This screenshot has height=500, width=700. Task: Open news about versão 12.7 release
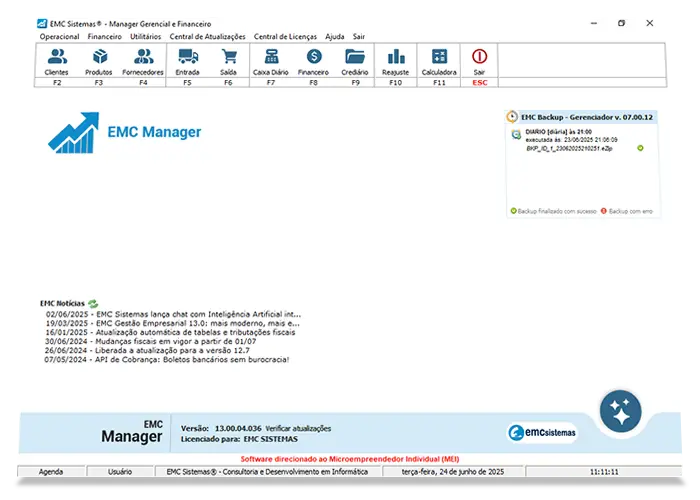[147, 350]
